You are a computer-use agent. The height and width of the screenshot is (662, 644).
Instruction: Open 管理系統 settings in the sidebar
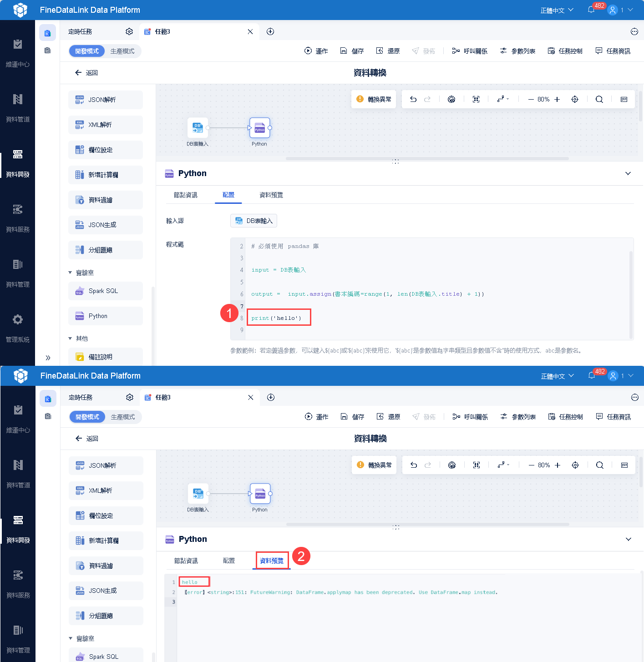click(18, 328)
